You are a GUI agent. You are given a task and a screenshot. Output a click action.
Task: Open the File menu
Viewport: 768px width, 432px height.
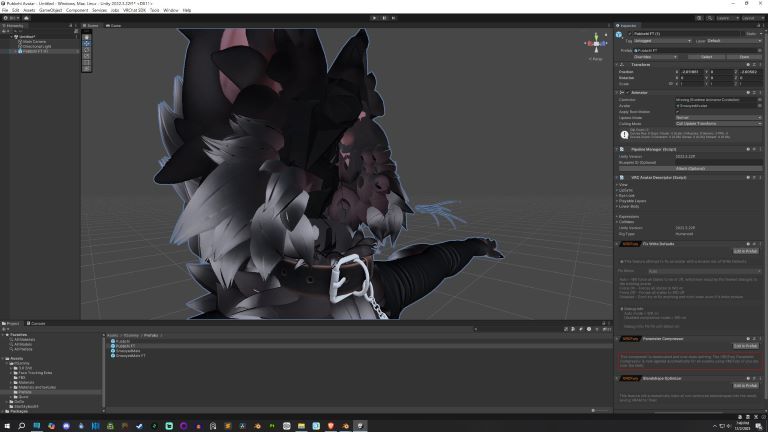[5, 10]
